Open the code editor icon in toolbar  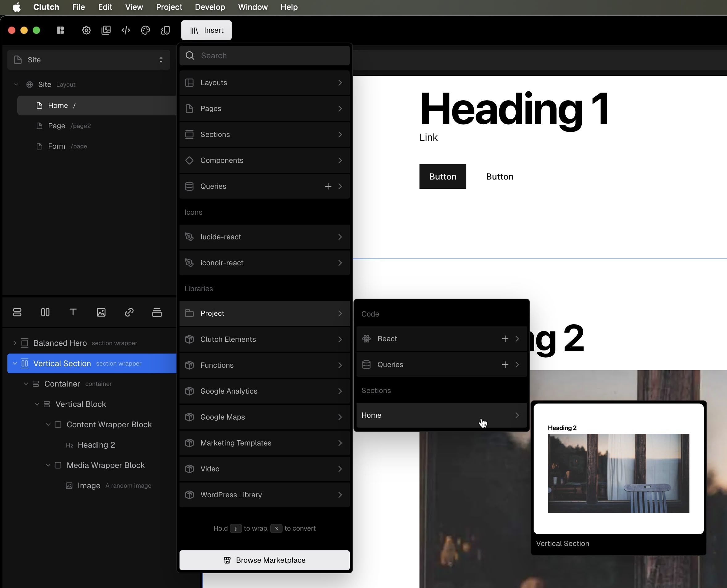[126, 31]
